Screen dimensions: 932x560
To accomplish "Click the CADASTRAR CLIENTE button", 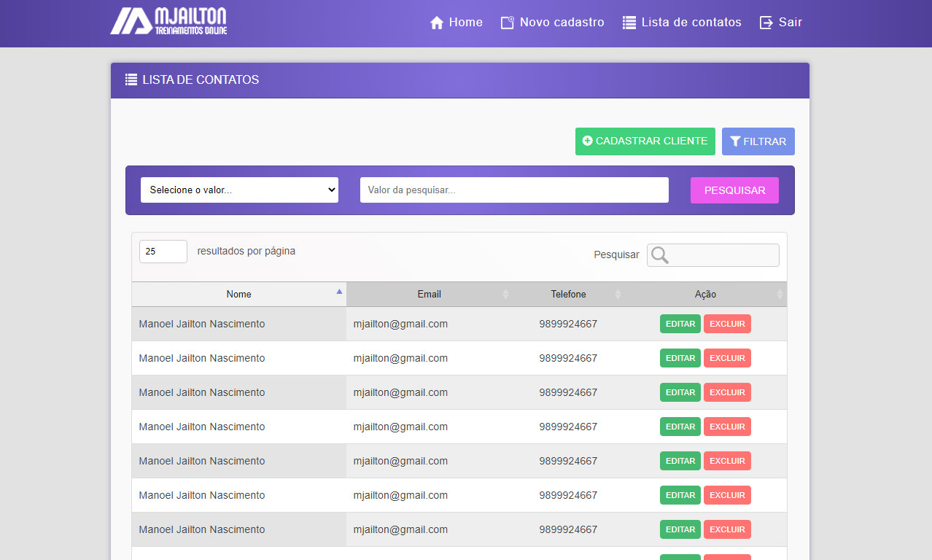I will point(645,141).
